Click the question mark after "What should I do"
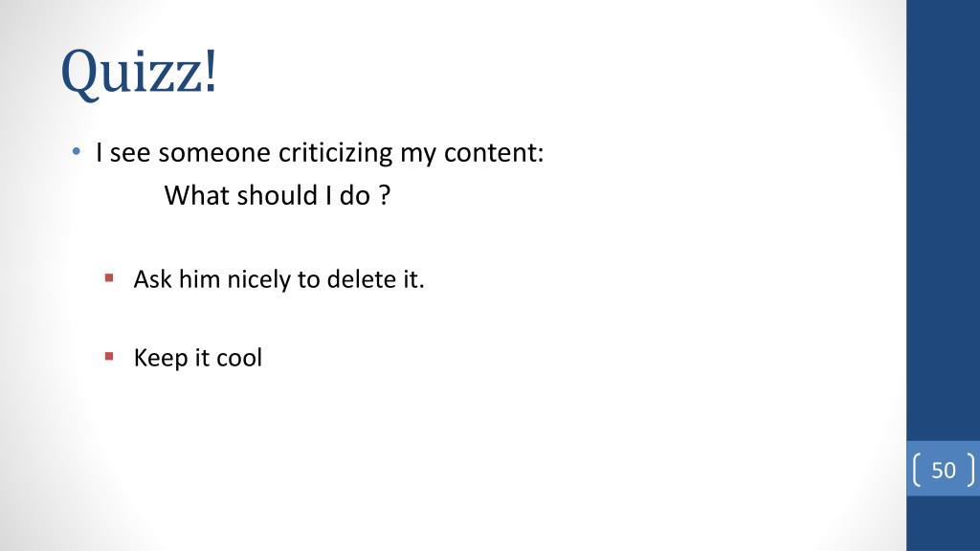 (x=385, y=196)
